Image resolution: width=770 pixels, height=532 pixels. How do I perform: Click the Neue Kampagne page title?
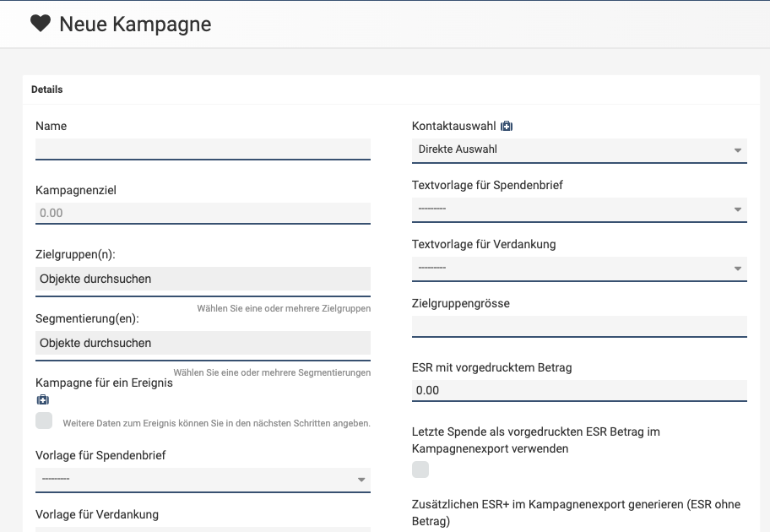coord(135,24)
